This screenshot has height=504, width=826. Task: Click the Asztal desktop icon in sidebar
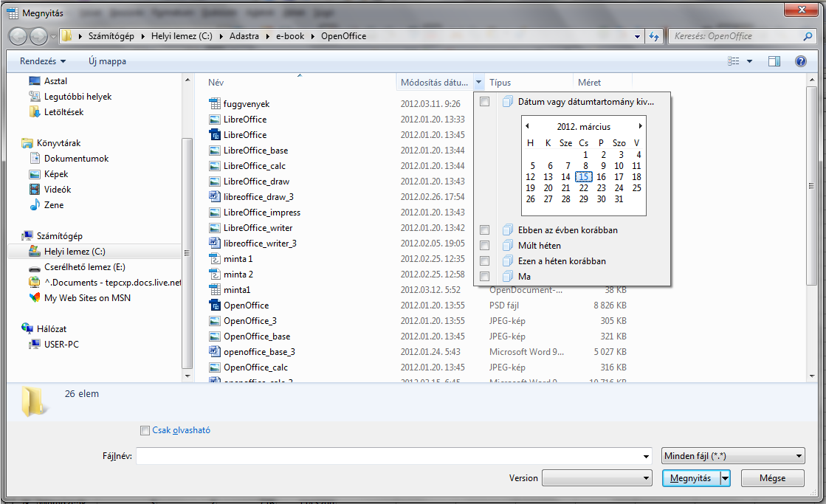click(35, 80)
